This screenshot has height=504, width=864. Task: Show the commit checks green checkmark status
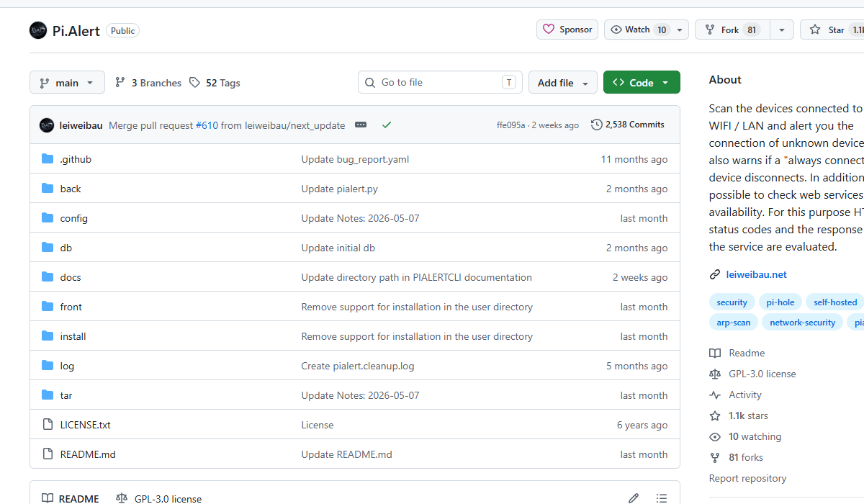387,125
